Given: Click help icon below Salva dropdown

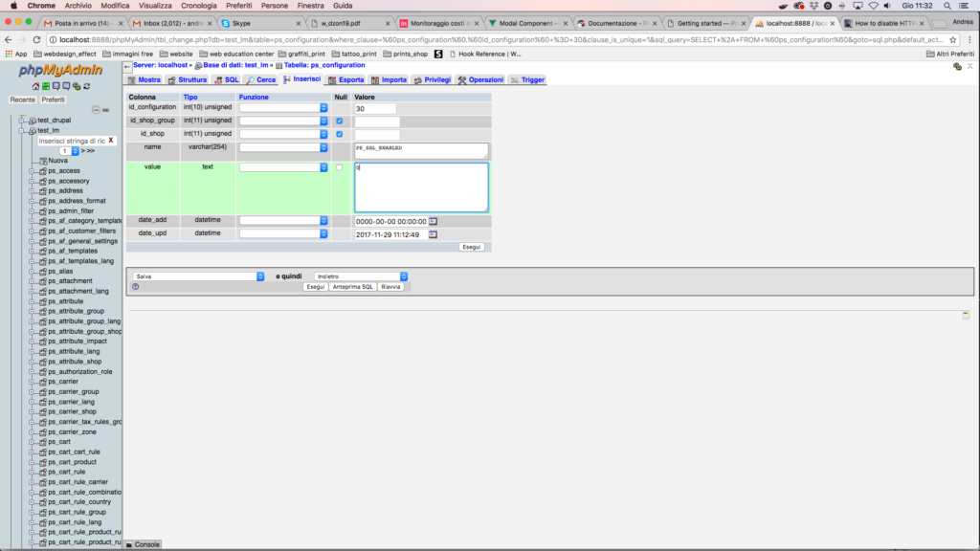Looking at the screenshot, I should click(x=136, y=287).
